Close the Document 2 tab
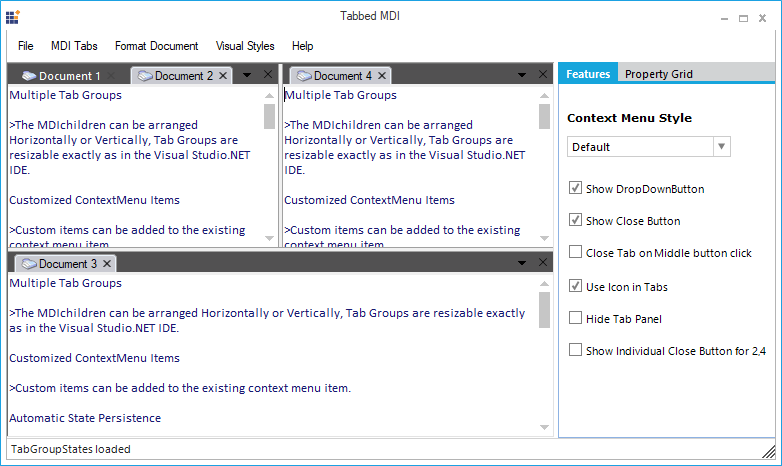 click(223, 75)
